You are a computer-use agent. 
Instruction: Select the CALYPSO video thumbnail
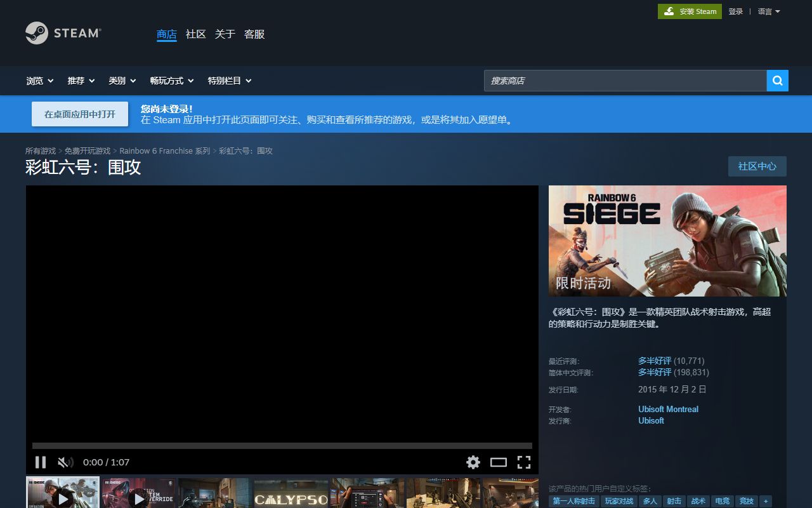pos(291,493)
